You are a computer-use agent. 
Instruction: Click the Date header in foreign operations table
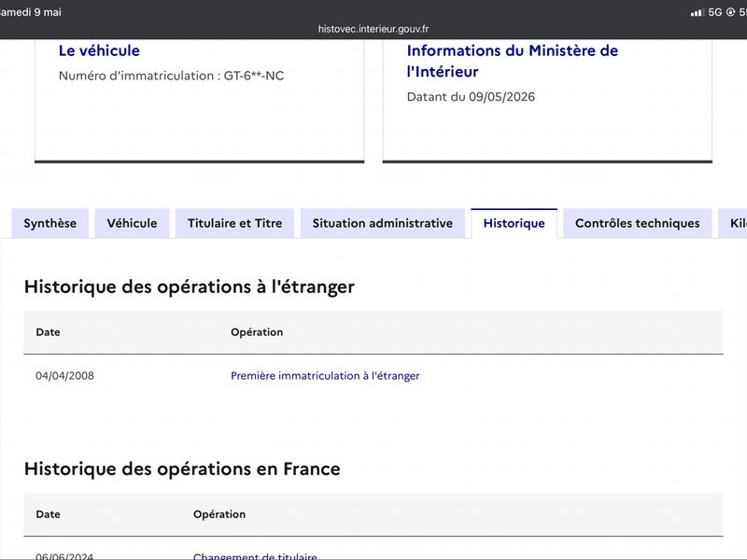49,332
